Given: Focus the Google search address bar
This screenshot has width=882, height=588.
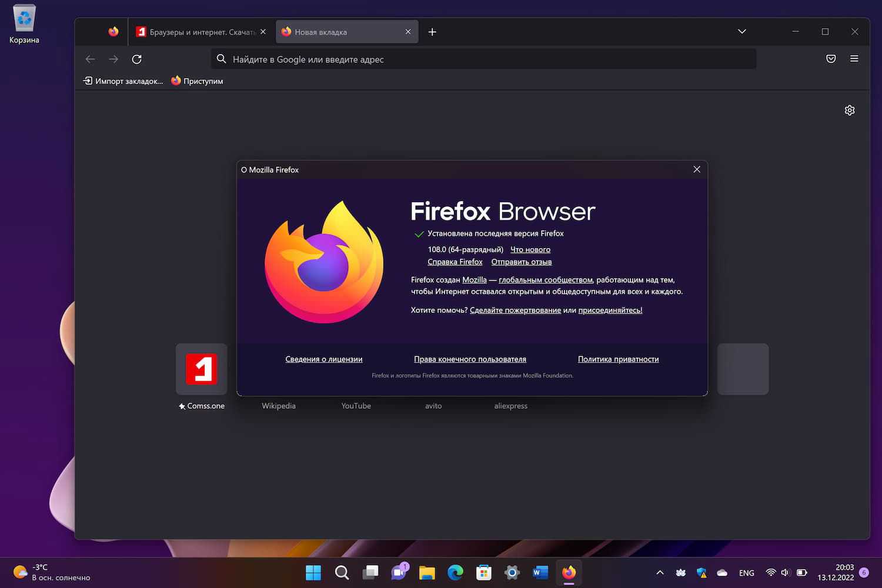Looking at the screenshot, I should point(483,59).
